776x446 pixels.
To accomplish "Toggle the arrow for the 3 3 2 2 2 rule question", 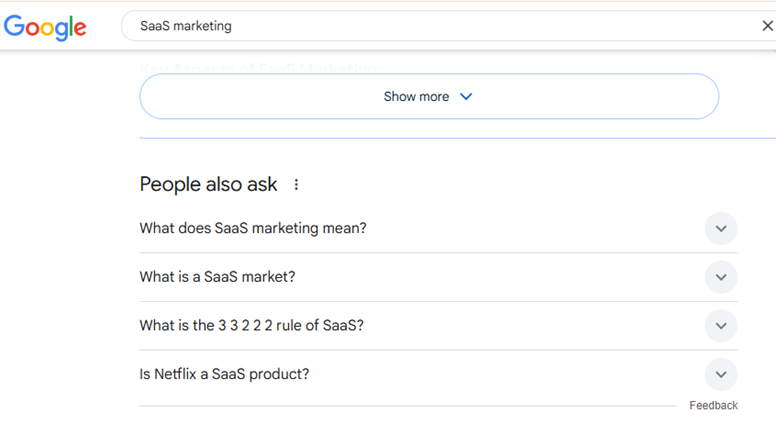I will (721, 325).
